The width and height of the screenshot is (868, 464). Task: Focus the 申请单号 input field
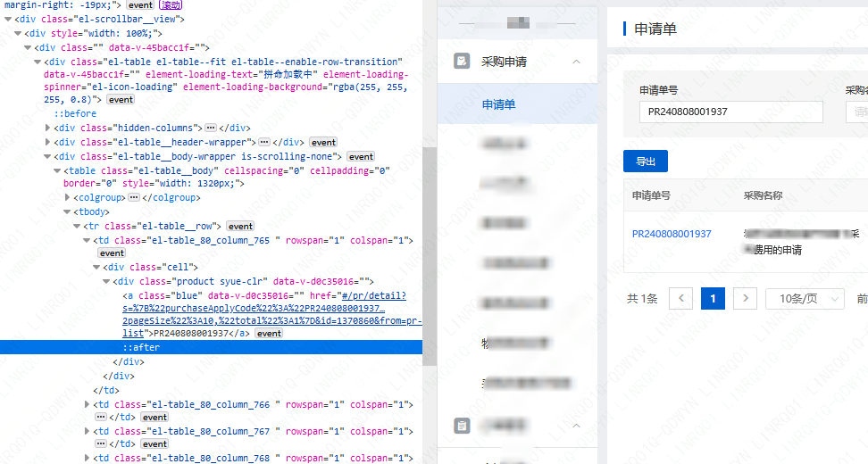click(x=730, y=112)
